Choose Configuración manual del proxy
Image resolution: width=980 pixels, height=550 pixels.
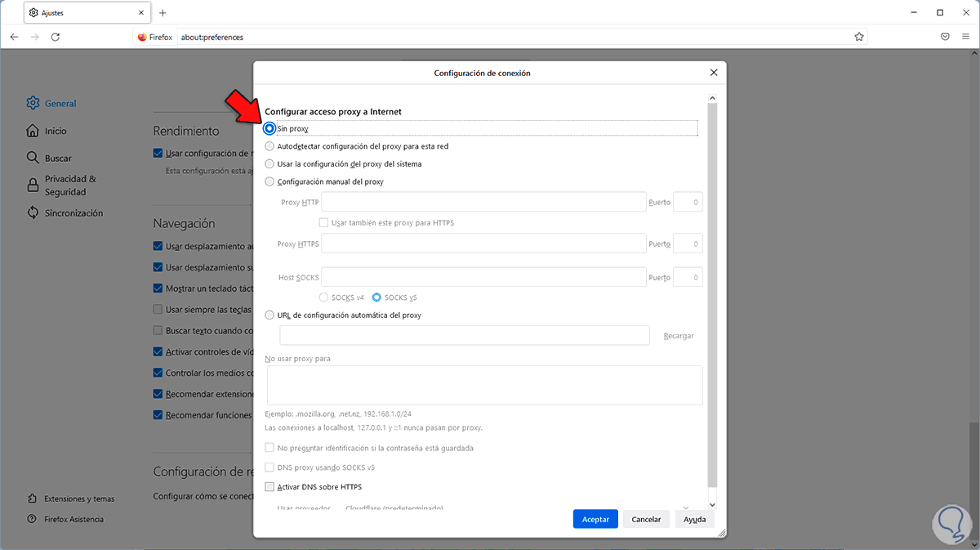coord(270,181)
